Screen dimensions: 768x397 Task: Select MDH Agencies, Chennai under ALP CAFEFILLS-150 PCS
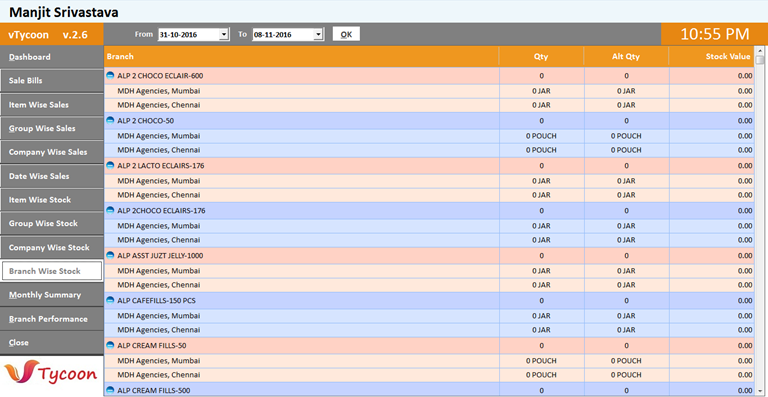[x=159, y=330]
